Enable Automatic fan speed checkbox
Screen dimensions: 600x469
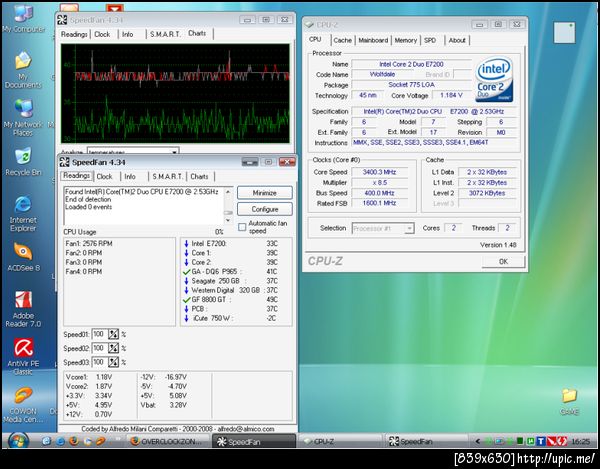pos(242,226)
